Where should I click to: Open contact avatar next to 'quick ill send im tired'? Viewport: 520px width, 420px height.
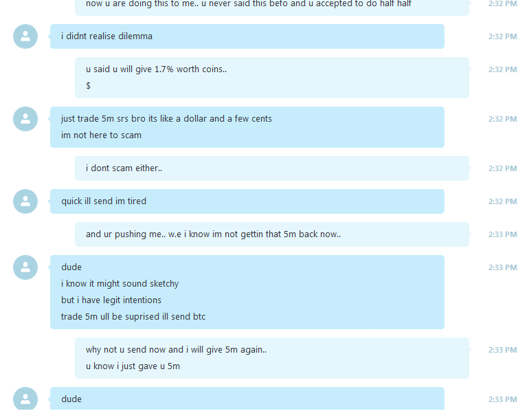click(x=25, y=201)
